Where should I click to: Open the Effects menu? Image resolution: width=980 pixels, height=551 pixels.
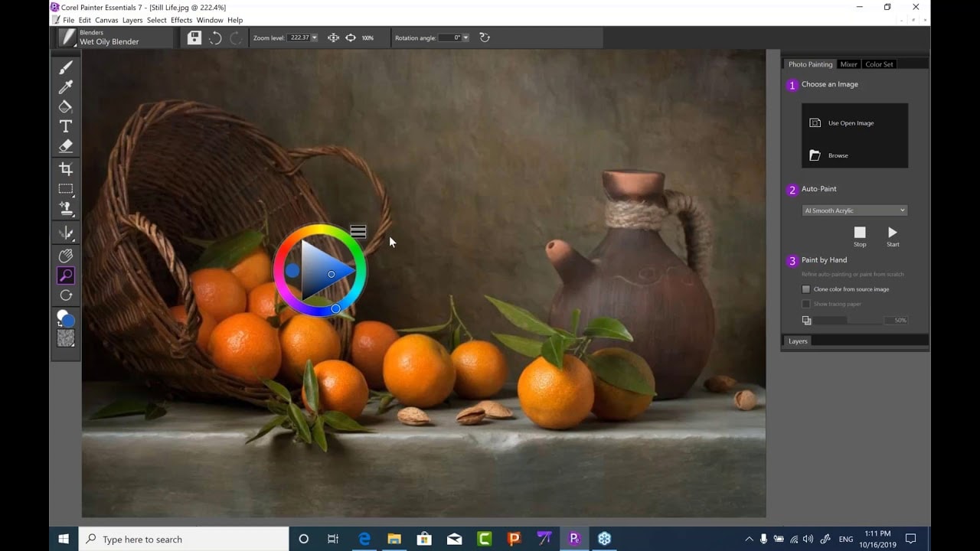click(181, 20)
